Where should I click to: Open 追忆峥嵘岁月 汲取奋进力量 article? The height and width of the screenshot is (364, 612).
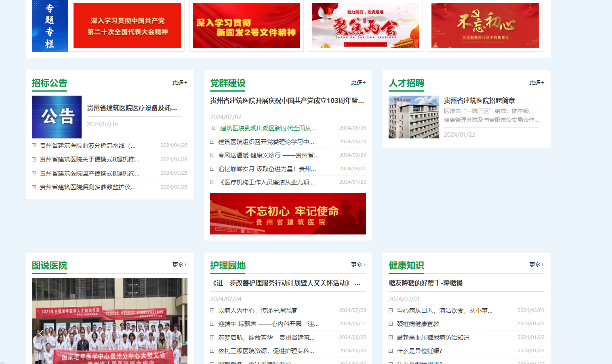267,169
